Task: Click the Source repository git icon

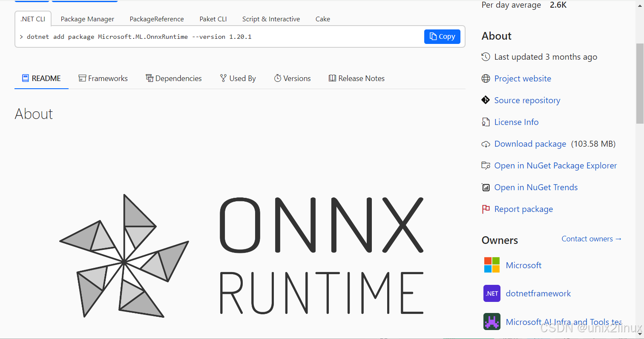Action: click(486, 100)
